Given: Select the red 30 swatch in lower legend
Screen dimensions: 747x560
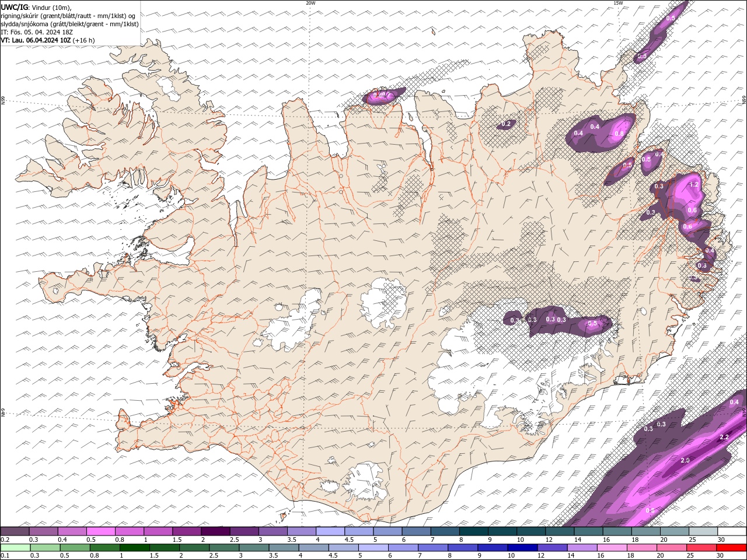Looking at the screenshot, I should point(732,548).
